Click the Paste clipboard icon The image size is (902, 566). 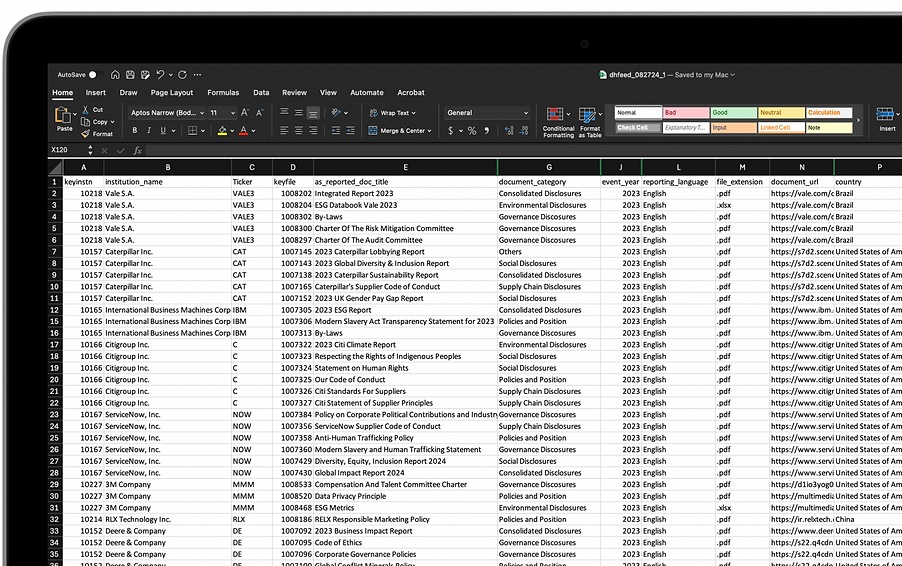coord(62,115)
